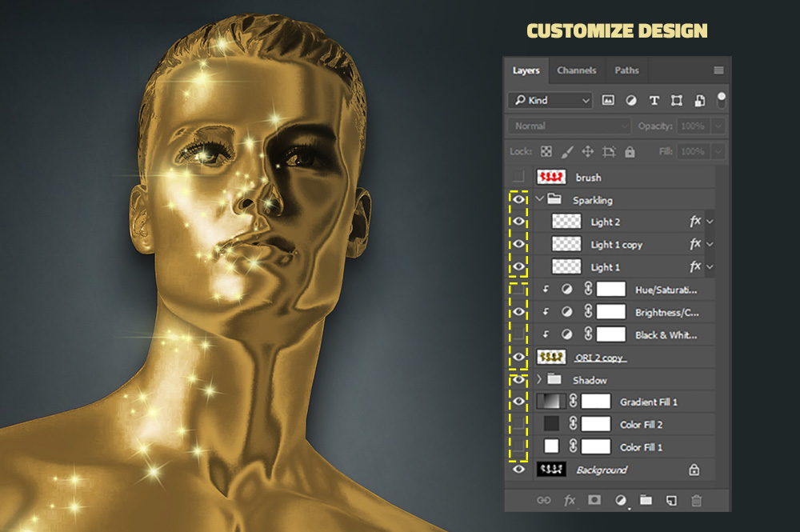Image resolution: width=800 pixels, height=532 pixels.
Task: Hide the Background layer using eye icon
Action: click(x=518, y=470)
